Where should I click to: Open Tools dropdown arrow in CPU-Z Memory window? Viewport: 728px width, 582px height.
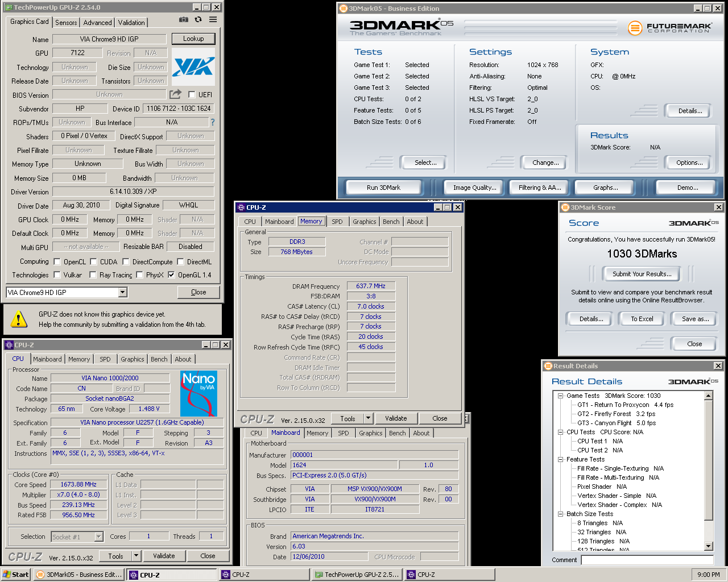coord(368,418)
